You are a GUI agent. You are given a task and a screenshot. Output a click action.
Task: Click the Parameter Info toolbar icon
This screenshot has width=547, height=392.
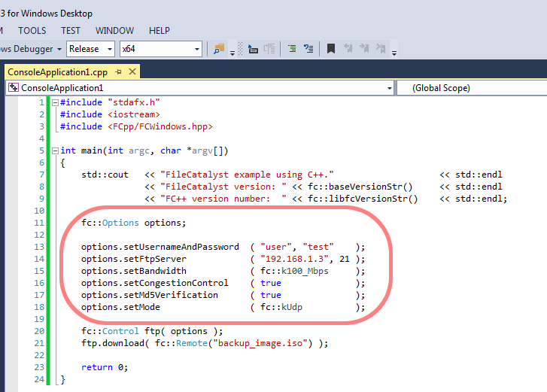(x=308, y=49)
